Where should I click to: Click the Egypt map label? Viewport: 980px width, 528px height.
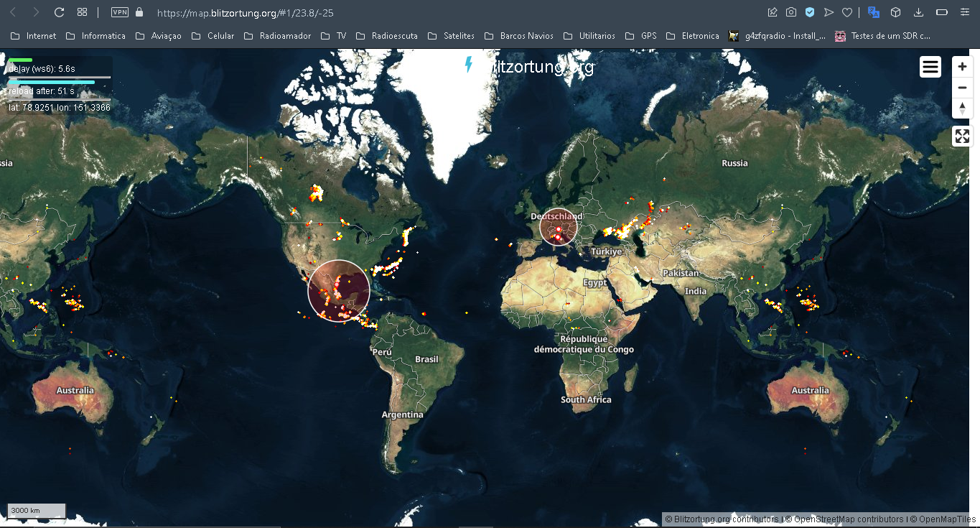coord(595,283)
